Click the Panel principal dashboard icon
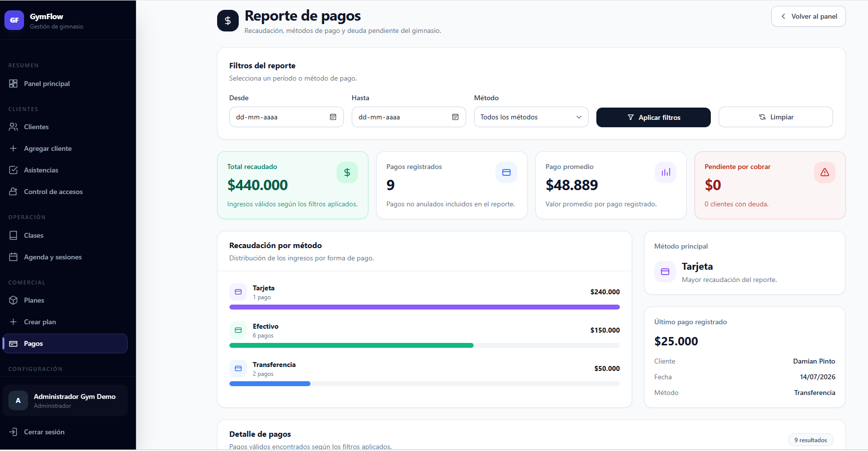Screen dimensions: 868x451 pyautogui.click(x=13, y=84)
